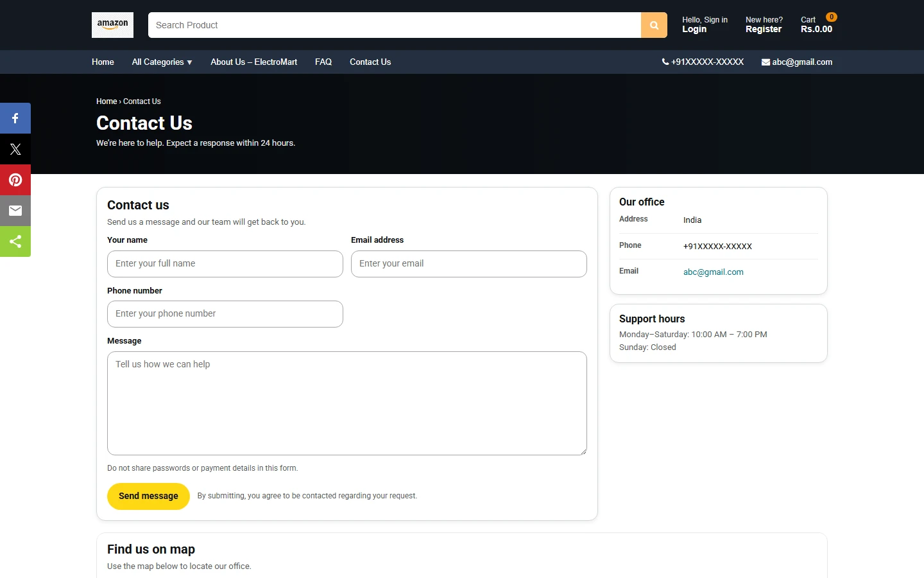Share on Pinterest using the sidebar icon
Screen dimensions: 924x578
click(15, 180)
